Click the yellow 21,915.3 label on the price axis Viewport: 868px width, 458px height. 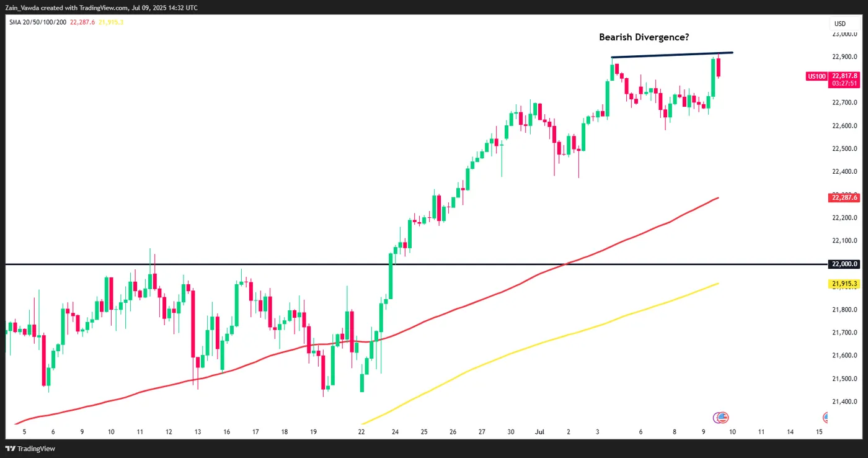pyautogui.click(x=844, y=284)
